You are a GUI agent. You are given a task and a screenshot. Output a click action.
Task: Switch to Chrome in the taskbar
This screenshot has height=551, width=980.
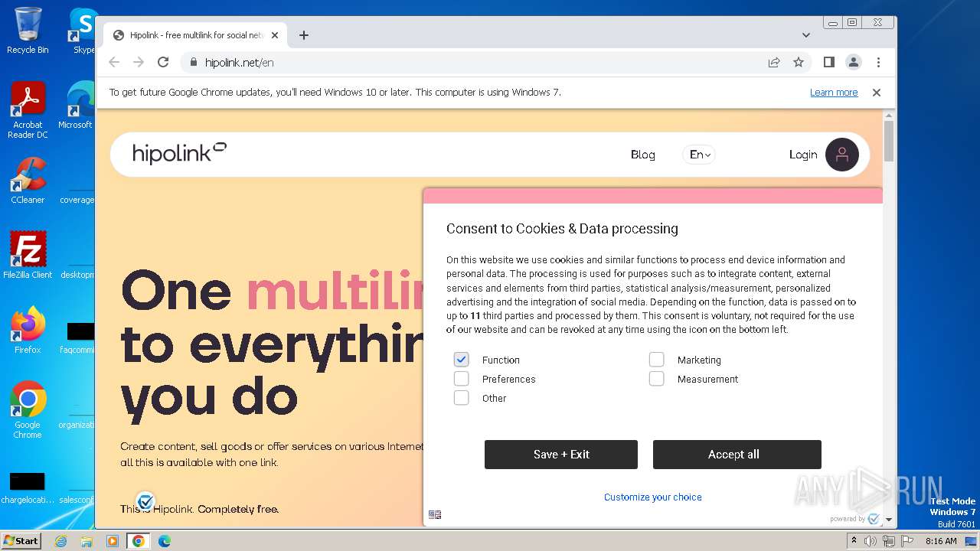pos(139,541)
